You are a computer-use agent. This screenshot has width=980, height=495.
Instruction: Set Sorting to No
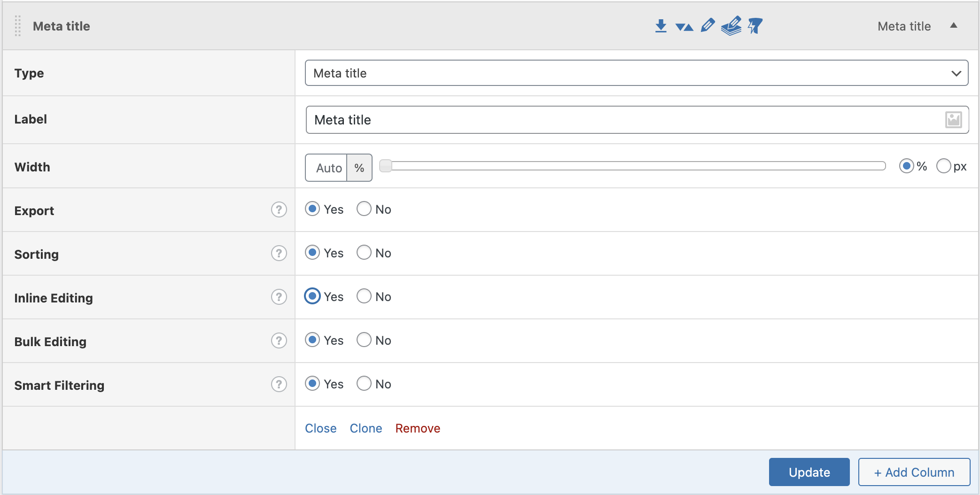pyautogui.click(x=364, y=253)
